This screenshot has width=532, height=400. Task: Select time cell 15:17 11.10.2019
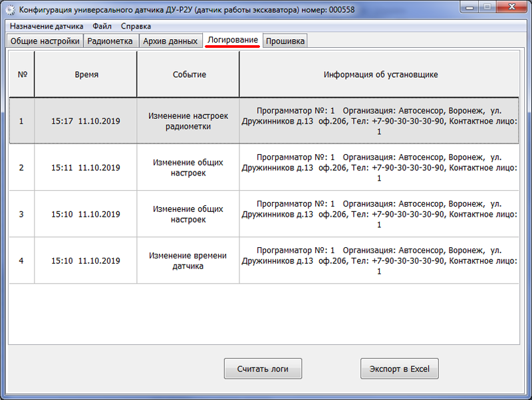pos(86,121)
